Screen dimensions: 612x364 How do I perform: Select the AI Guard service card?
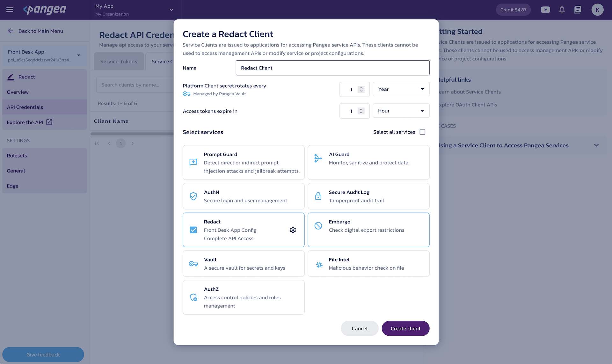pos(368,163)
